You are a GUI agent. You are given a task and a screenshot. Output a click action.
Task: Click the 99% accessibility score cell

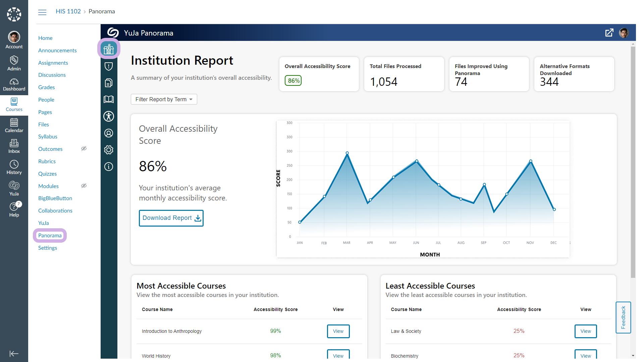(275, 331)
